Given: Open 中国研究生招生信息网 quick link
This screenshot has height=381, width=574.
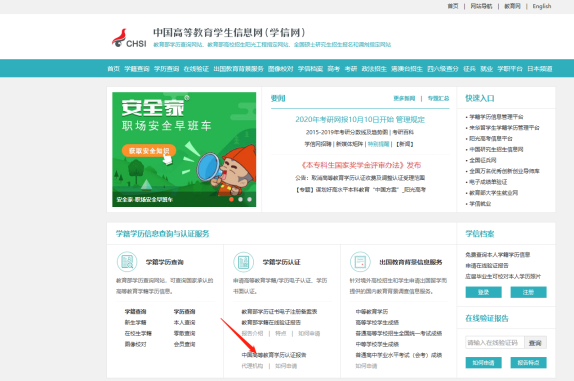Looking at the screenshot, I should click(x=496, y=149).
